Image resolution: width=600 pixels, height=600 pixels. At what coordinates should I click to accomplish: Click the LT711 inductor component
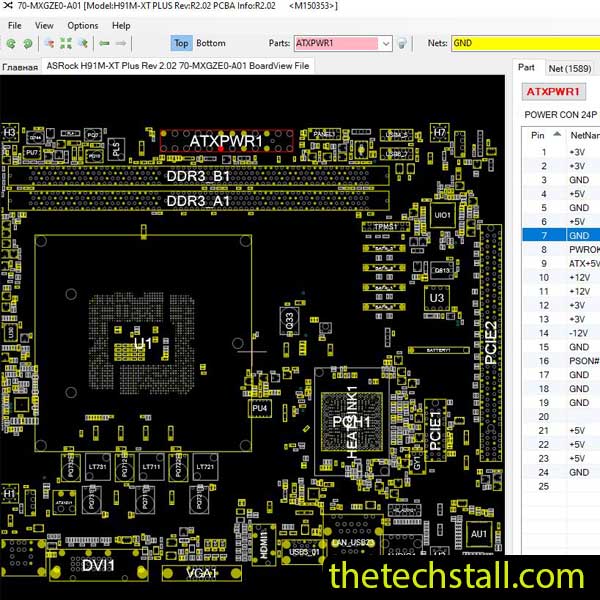point(151,467)
